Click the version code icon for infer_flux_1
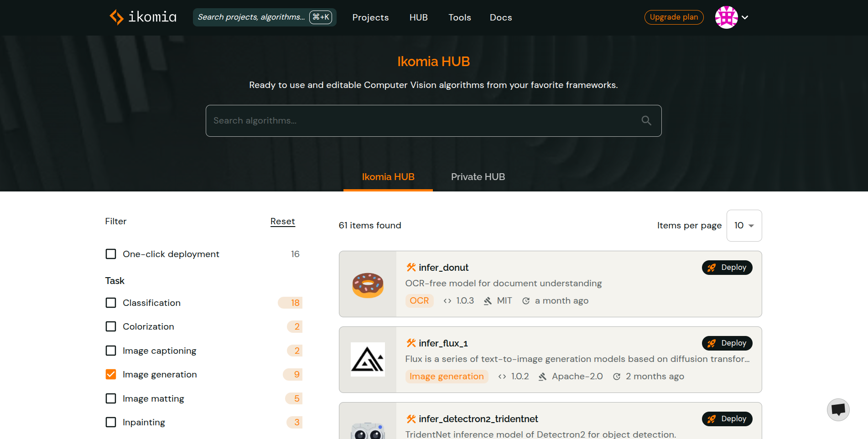Viewport: 868px width, 439px height. click(x=502, y=377)
